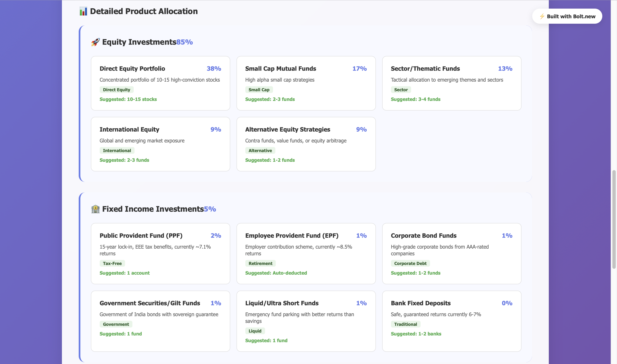The image size is (617, 364).
Task: Click the Government tag on Gilt Funds card
Action: point(116,324)
